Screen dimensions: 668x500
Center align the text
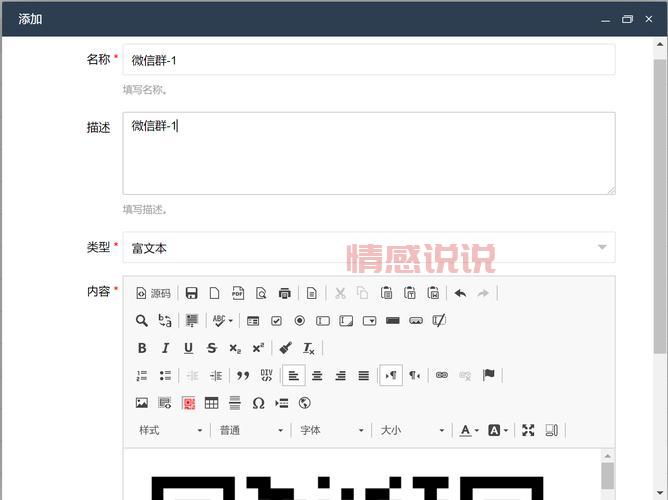(317, 375)
